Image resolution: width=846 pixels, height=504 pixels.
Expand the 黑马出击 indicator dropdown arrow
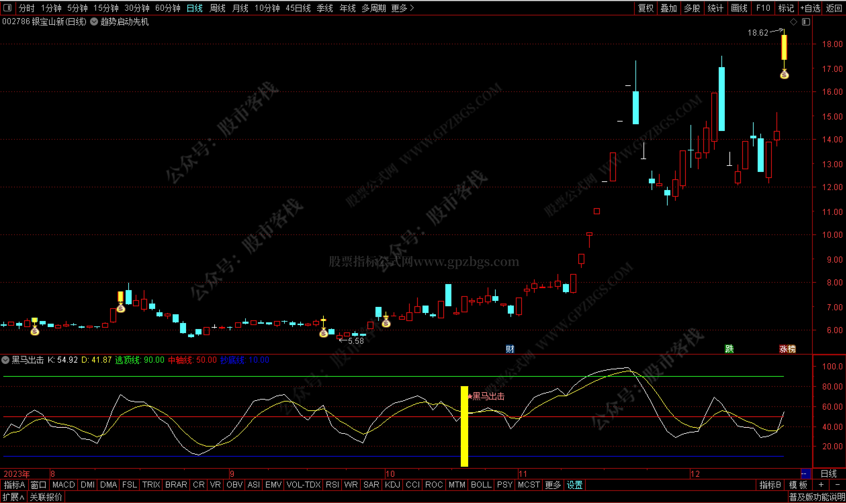pyautogui.click(x=5, y=360)
